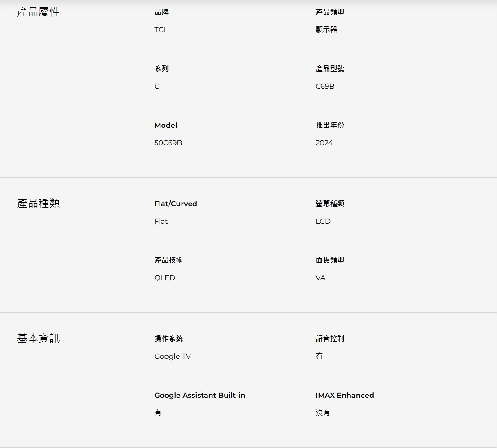Click the 產品型號 label
Screen dimensions: 497x448
point(330,69)
